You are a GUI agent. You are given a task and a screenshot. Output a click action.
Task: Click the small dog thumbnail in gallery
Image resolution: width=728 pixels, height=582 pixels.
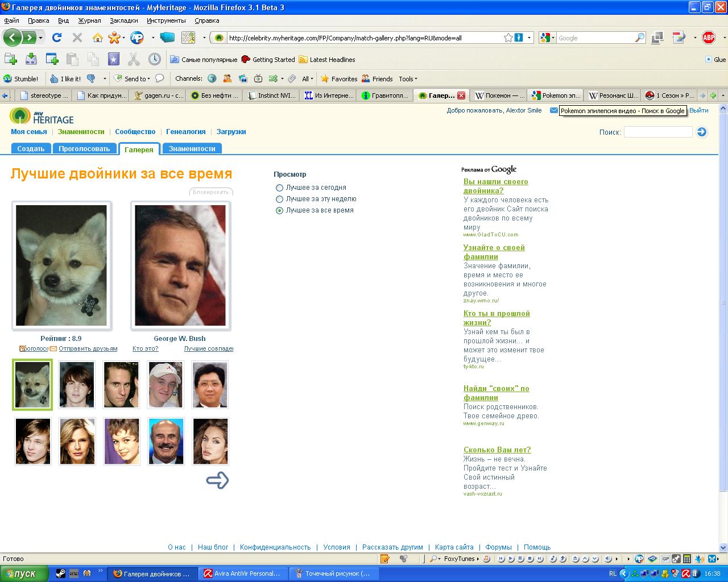tap(32, 385)
